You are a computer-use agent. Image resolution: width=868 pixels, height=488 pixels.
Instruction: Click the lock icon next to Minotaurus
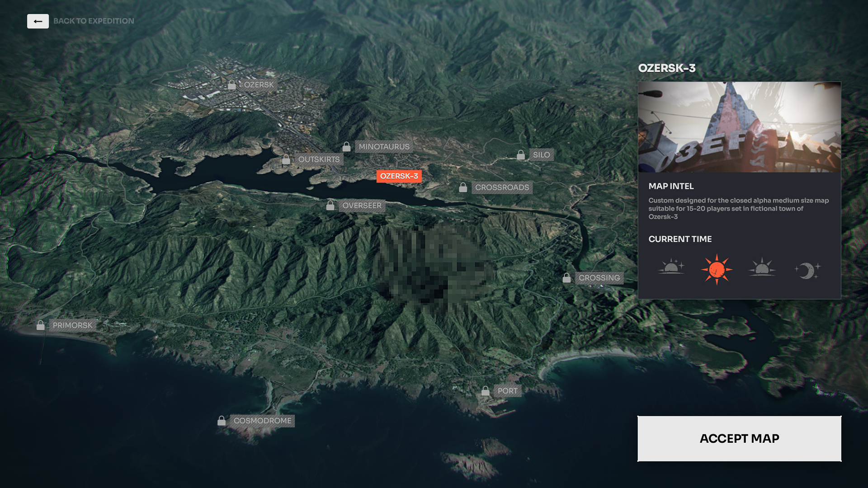346,147
